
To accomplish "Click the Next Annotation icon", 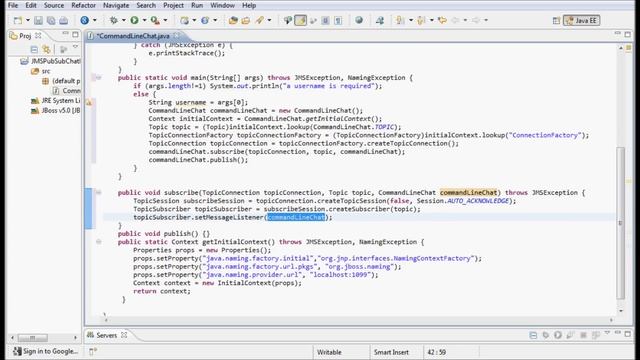I will pyautogui.click(x=400, y=20).
